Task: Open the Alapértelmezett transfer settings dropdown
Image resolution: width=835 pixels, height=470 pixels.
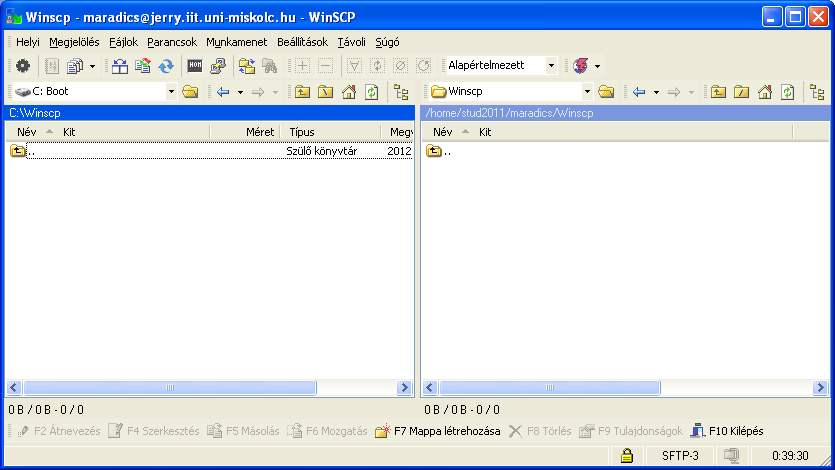Action: coord(551,66)
